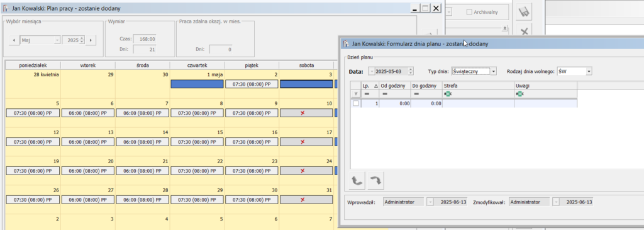
Task: Select the 06:00 (08:00) PP entry on Tuesday 27
Action: point(88,200)
